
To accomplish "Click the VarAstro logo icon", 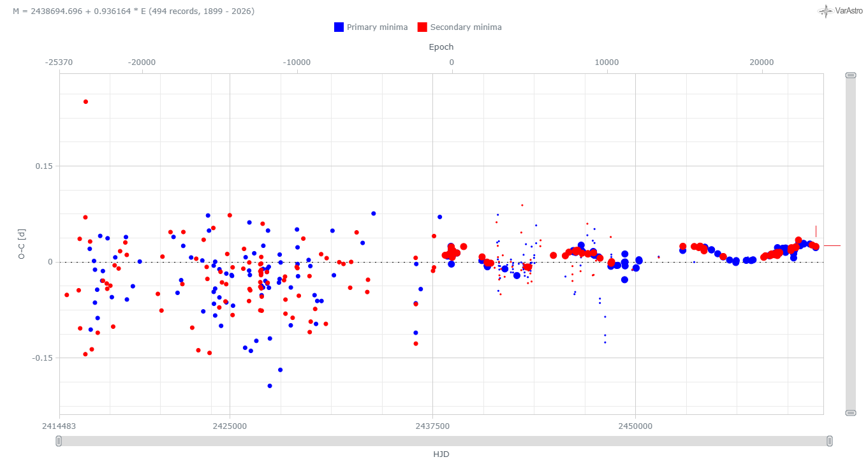I will [826, 11].
